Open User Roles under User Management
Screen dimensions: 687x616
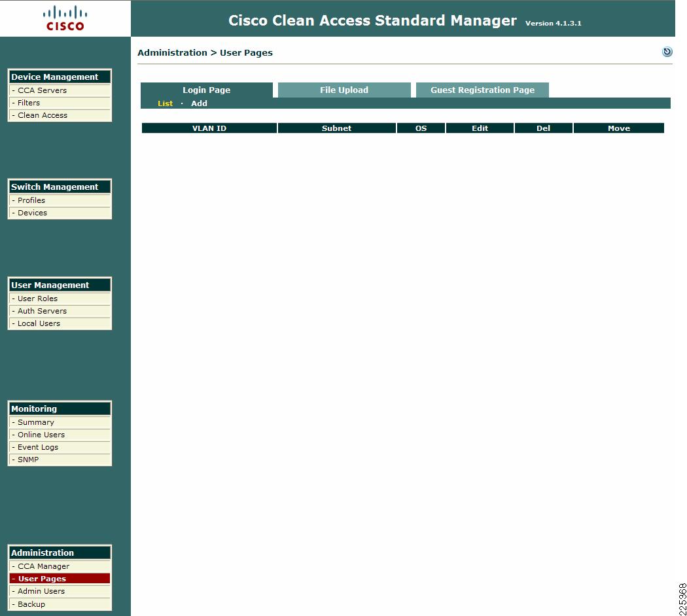[x=60, y=299]
